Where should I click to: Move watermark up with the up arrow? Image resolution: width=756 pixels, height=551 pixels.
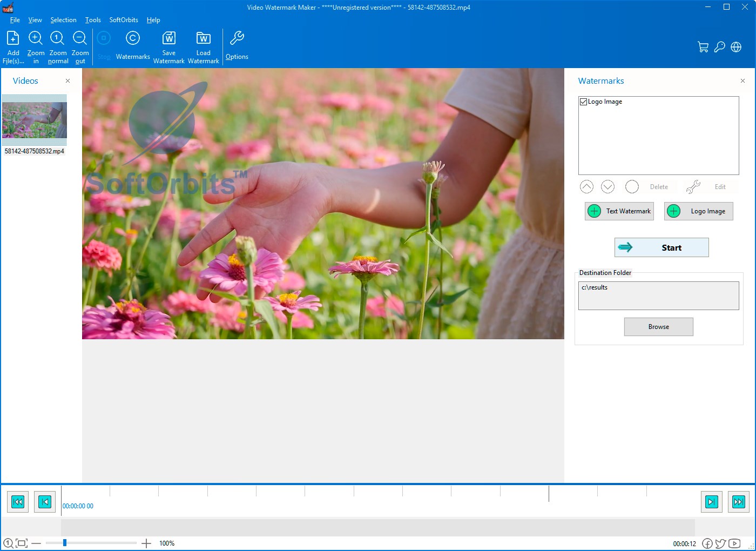586,187
